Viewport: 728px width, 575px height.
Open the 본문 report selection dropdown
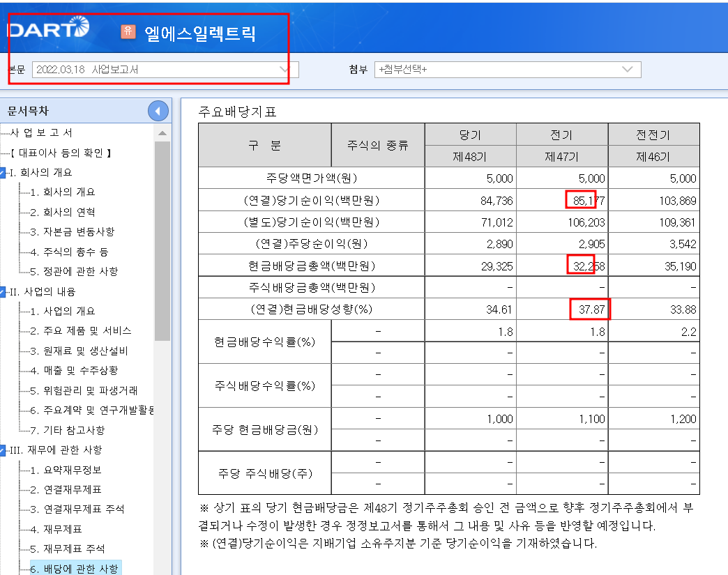pyautogui.click(x=165, y=70)
